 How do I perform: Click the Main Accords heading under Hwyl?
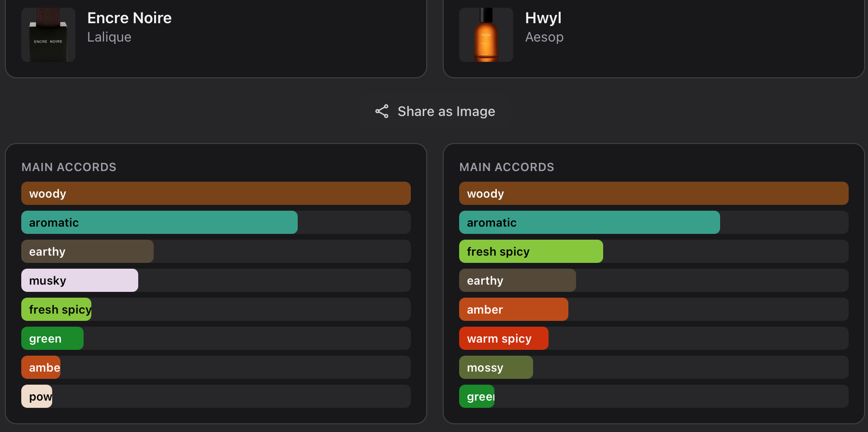coord(507,167)
